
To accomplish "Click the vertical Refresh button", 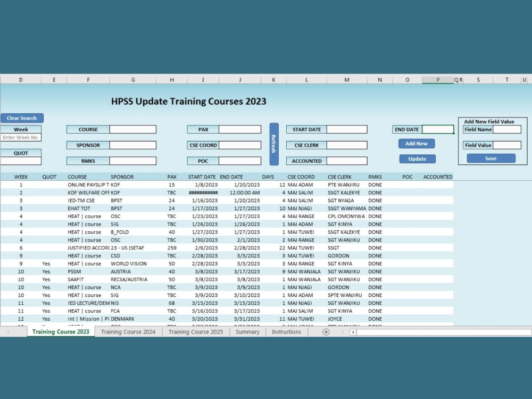I will 274,144.
